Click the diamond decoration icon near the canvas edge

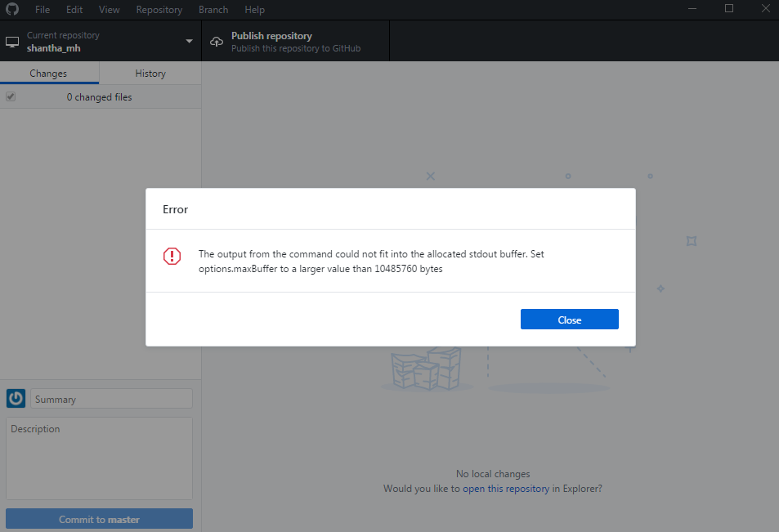pyautogui.click(x=660, y=288)
